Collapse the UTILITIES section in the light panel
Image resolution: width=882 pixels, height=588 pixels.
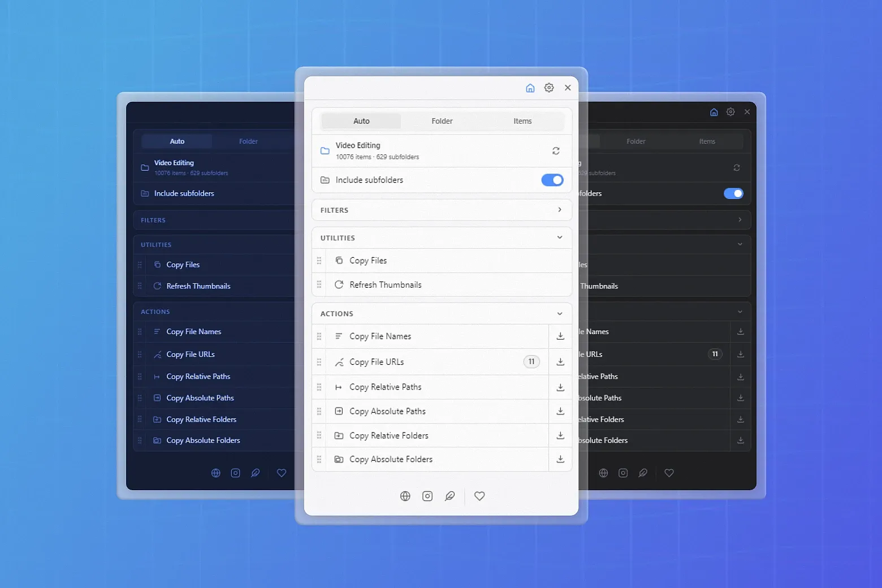tap(559, 237)
